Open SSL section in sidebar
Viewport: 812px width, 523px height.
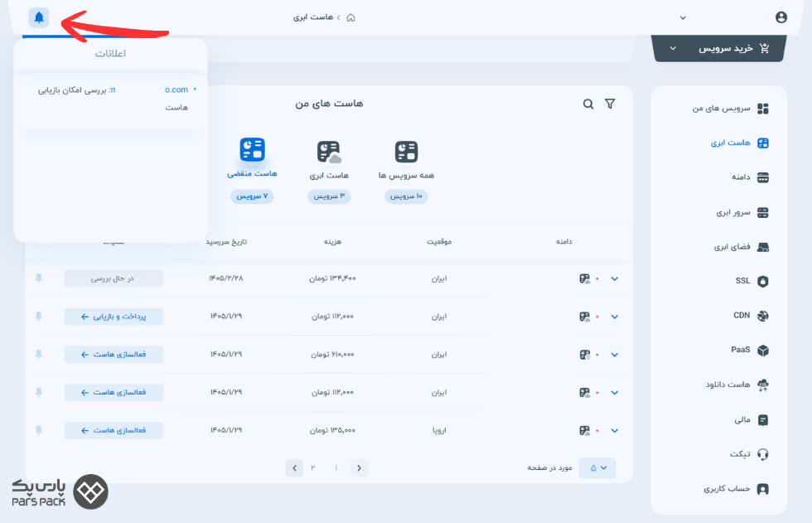coord(752,281)
